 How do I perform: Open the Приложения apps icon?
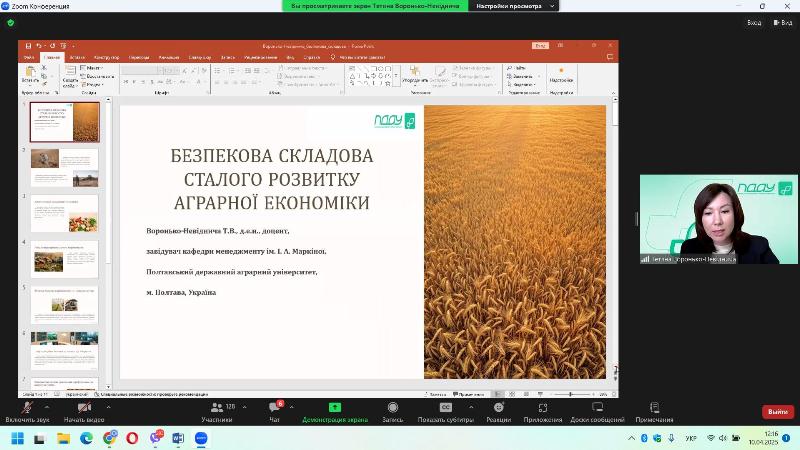click(543, 408)
